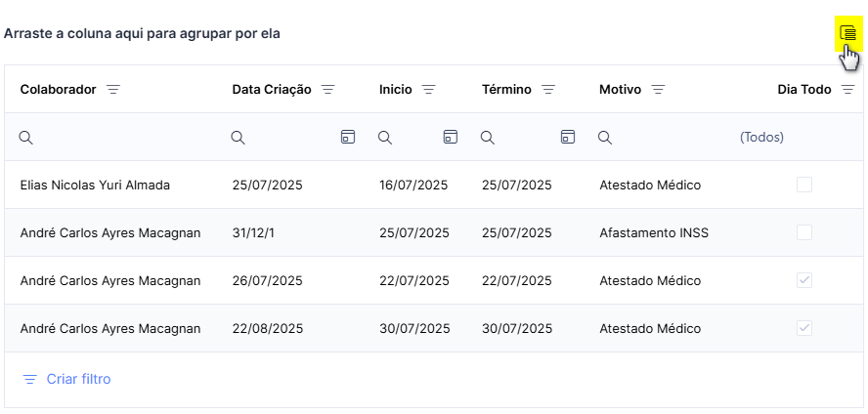Expand the (Todos) Dia Todo filter dropdown
868x414 pixels.
point(761,137)
